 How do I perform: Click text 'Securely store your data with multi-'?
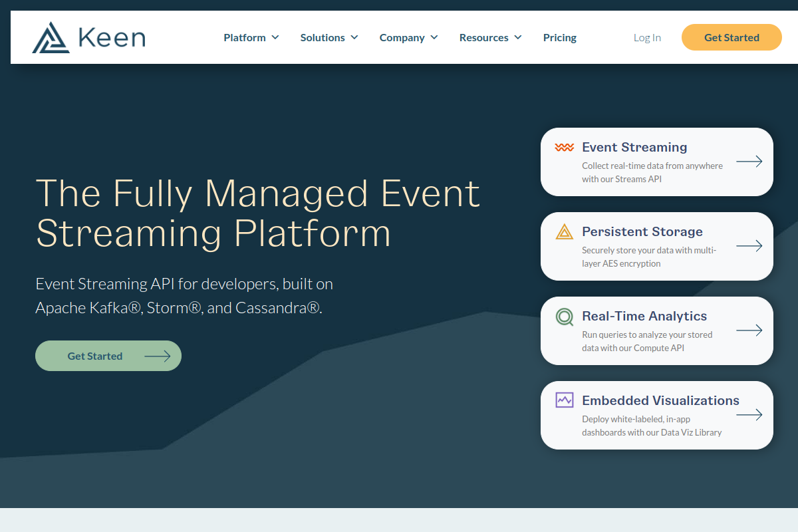[x=649, y=250]
